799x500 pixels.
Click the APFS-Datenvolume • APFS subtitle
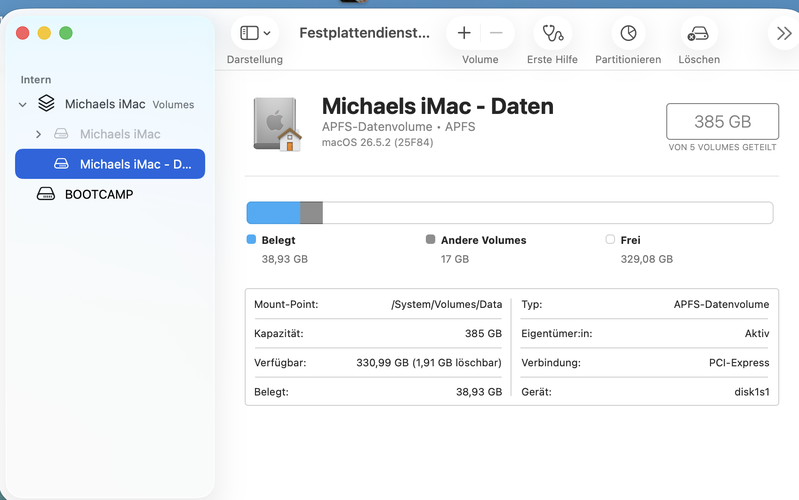click(398, 126)
